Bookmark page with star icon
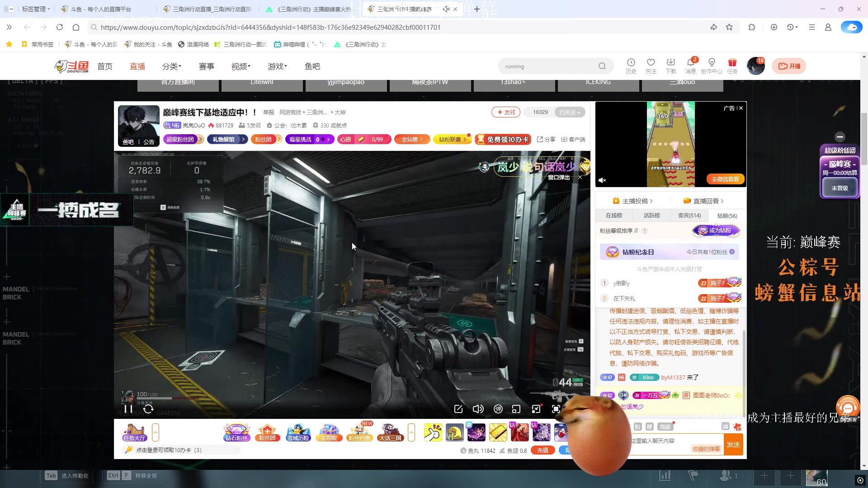Viewport: 868px width, 488px height. [729, 27]
